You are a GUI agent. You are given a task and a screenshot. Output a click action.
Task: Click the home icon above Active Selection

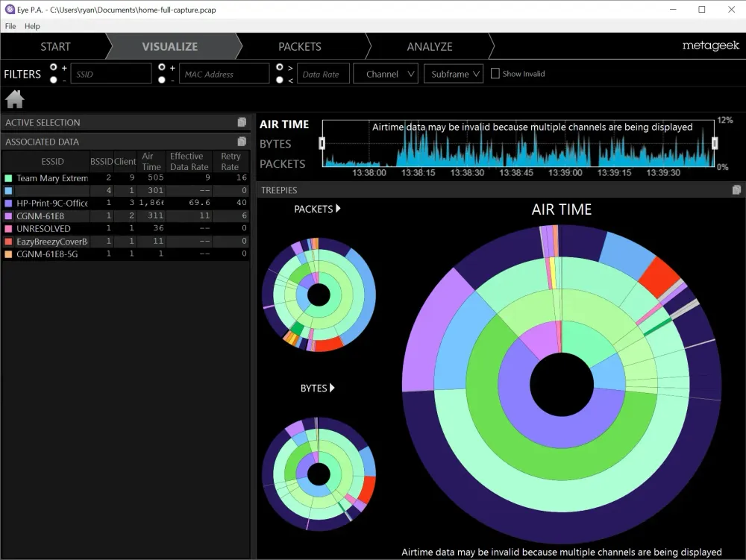[x=15, y=98]
